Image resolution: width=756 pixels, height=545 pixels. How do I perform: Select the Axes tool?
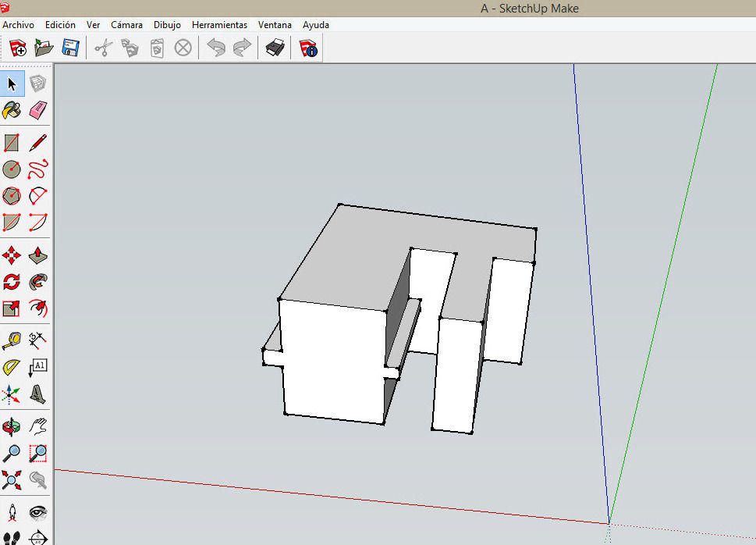12,394
